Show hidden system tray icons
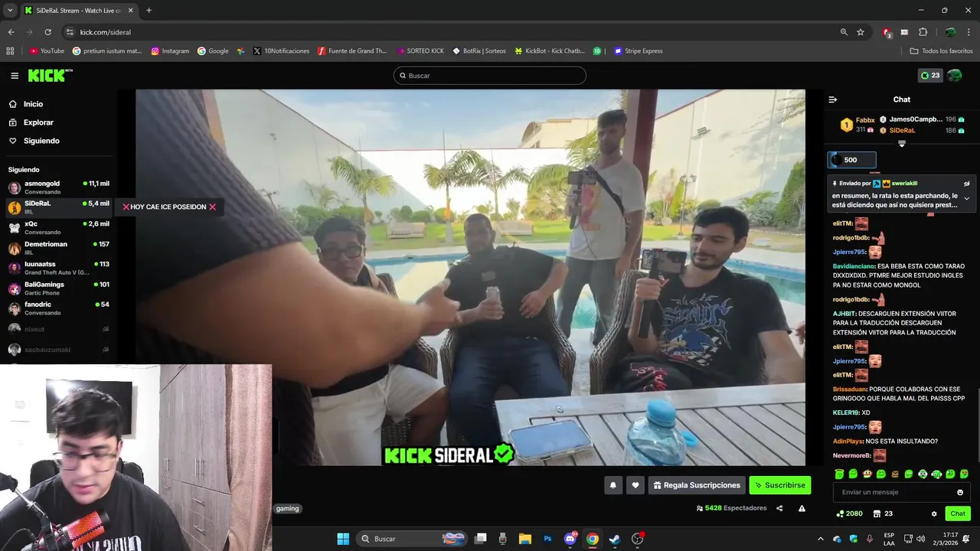The width and height of the screenshot is (980, 551). 820,539
